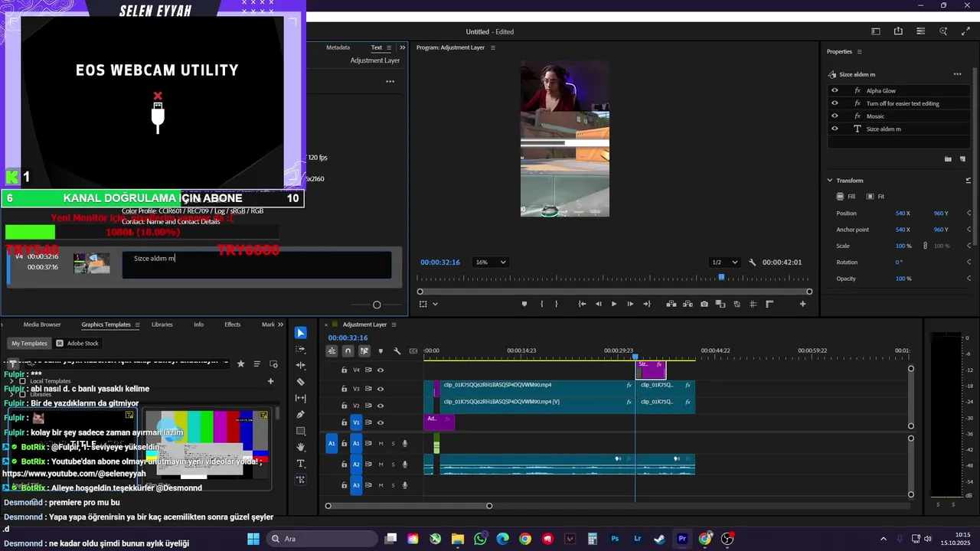Hide the Mosaic effect
The image size is (980, 551).
[835, 116]
